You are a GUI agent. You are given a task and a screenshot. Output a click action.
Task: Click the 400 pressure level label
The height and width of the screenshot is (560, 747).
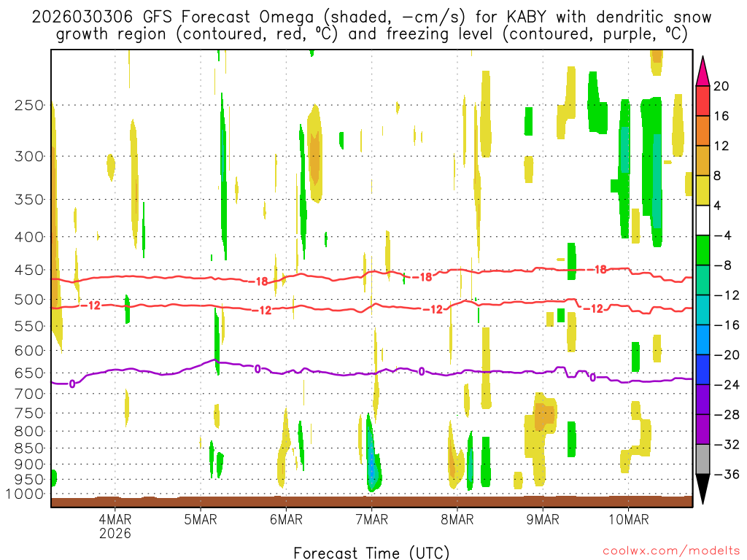(29, 237)
